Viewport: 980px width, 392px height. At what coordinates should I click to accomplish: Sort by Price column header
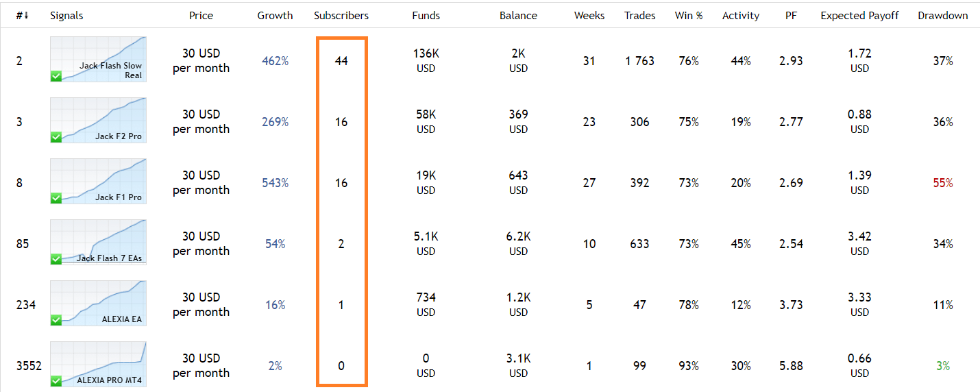point(201,15)
